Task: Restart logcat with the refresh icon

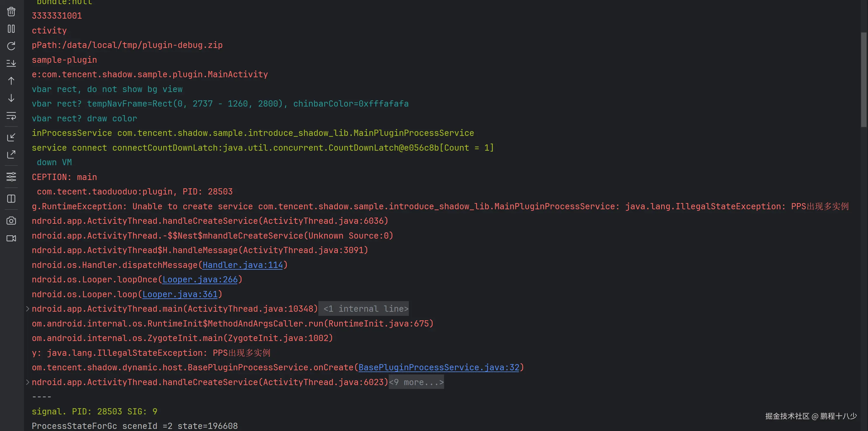Action: [x=11, y=46]
